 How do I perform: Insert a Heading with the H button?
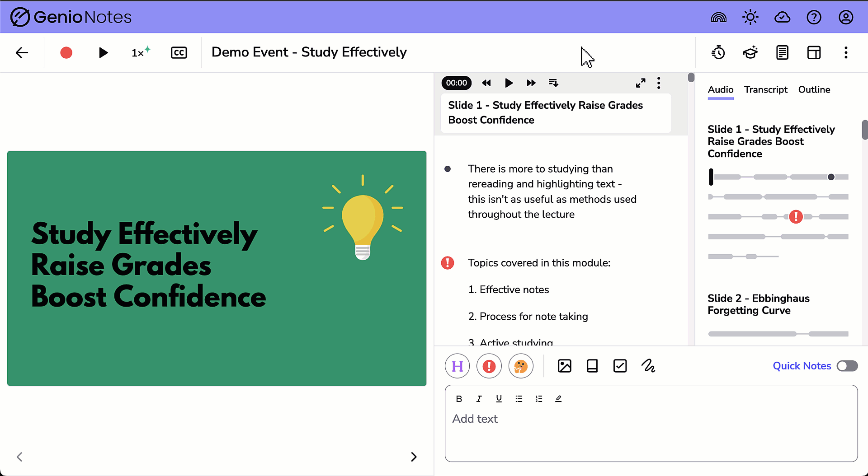pos(458,366)
